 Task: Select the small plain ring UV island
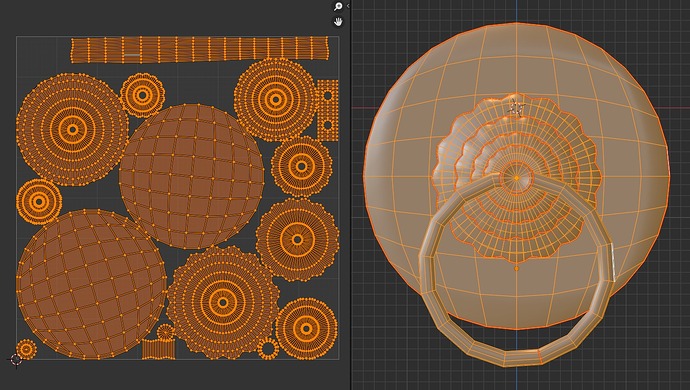pyautogui.click(x=268, y=349)
